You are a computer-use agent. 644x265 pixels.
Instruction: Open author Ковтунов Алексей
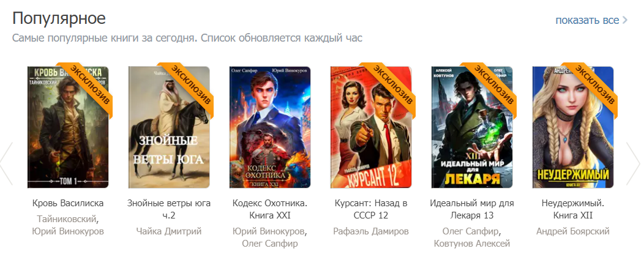tap(472, 244)
